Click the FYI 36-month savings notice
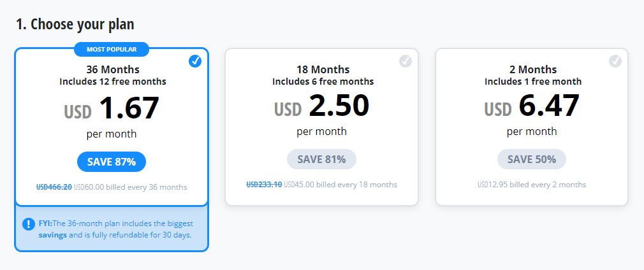 [x=112, y=229]
